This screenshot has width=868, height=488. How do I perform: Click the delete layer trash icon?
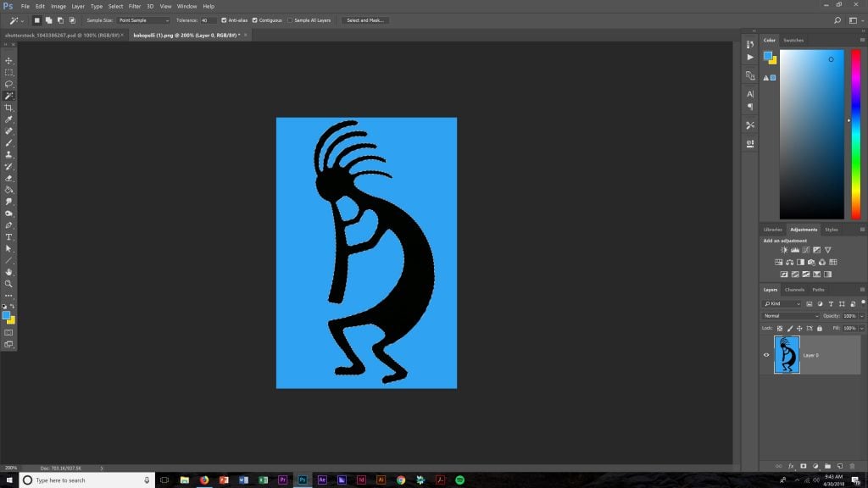point(851,465)
